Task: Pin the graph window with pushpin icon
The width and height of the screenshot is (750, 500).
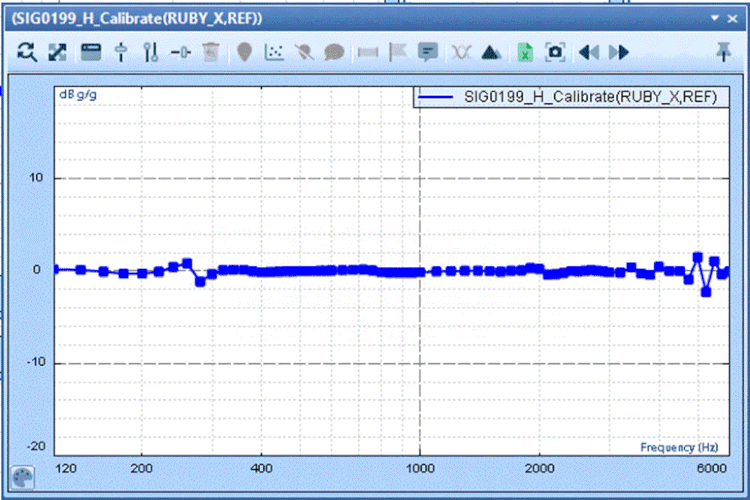Action: pos(724,52)
